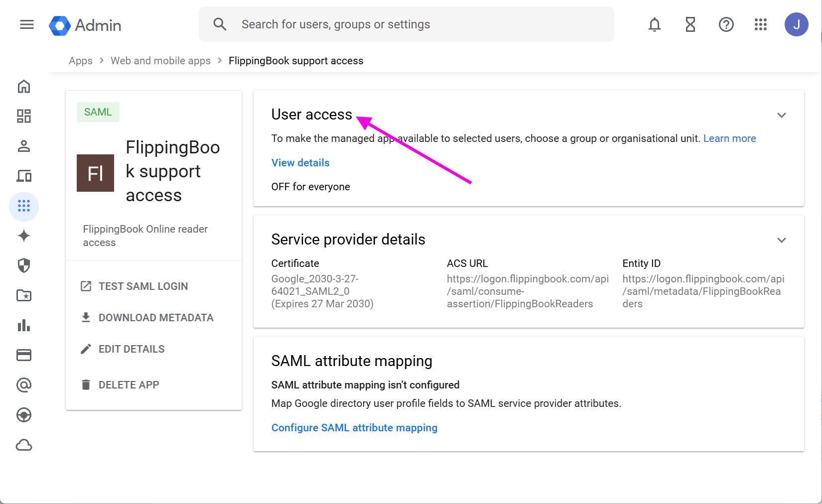Open Configure SAML attribute mapping link
The height and width of the screenshot is (504, 822).
pos(354,428)
